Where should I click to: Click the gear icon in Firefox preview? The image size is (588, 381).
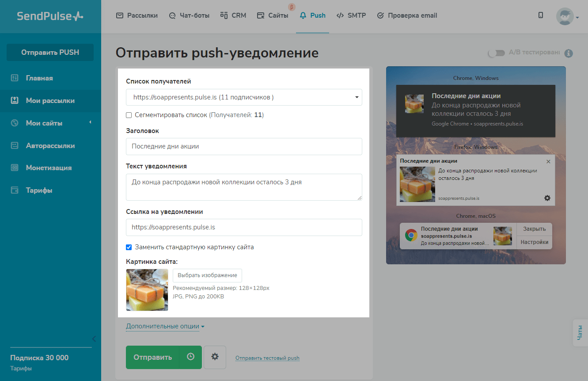click(x=547, y=198)
